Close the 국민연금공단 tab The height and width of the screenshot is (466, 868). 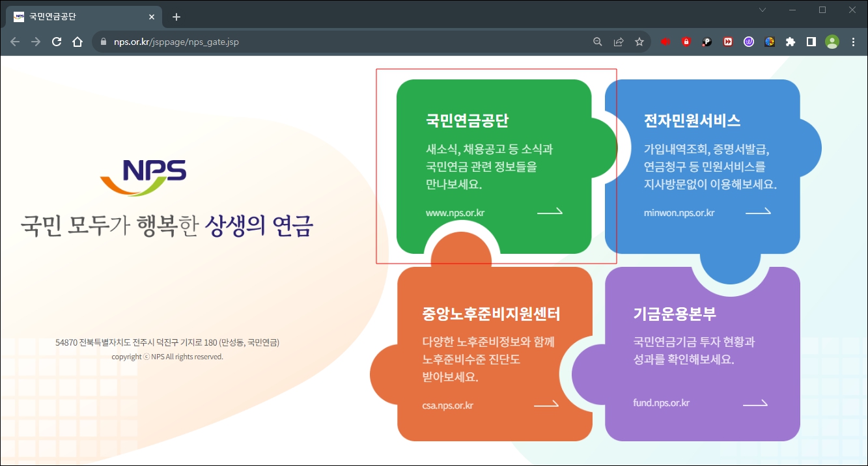click(x=152, y=17)
